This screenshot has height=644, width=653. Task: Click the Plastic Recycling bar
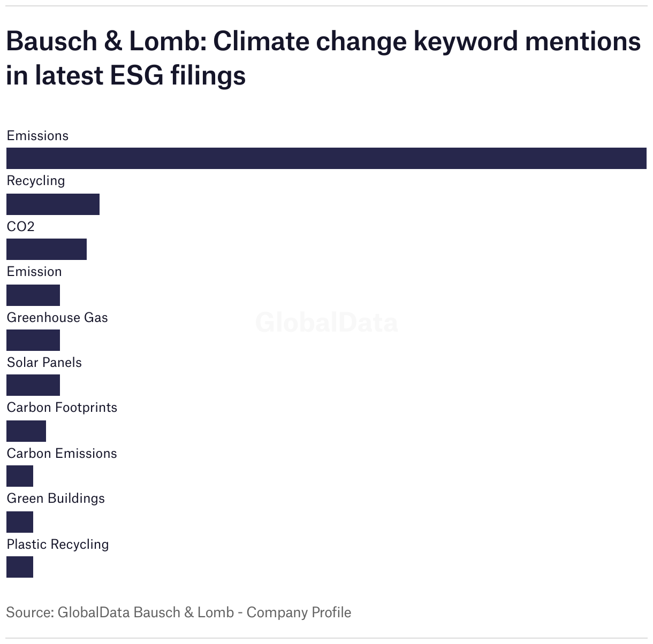point(20,567)
